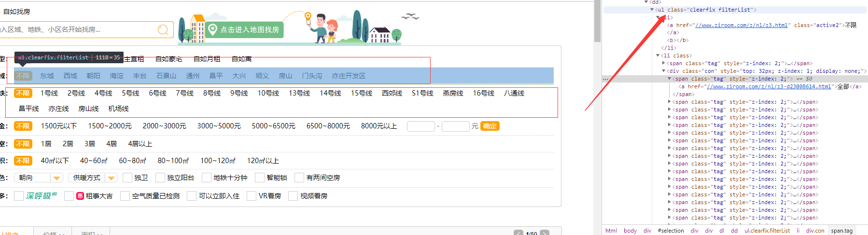Enable the 可以立即入住 checkbox
The image size is (868, 235).
coord(192,195)
